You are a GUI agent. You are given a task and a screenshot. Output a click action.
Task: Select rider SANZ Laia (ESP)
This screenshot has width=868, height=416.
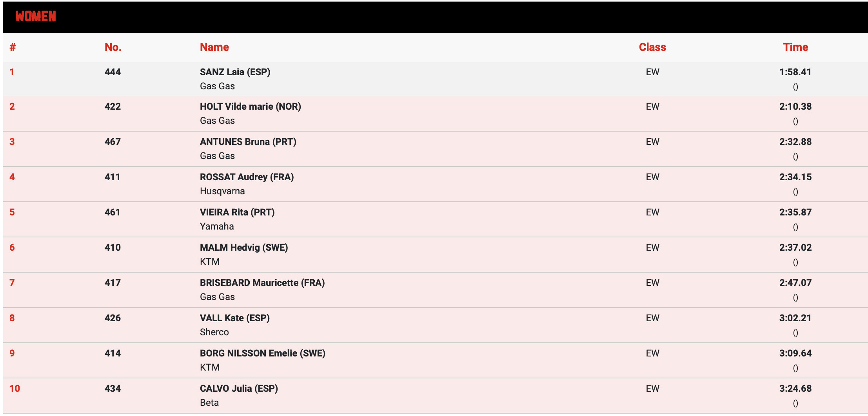click(235, 72)
